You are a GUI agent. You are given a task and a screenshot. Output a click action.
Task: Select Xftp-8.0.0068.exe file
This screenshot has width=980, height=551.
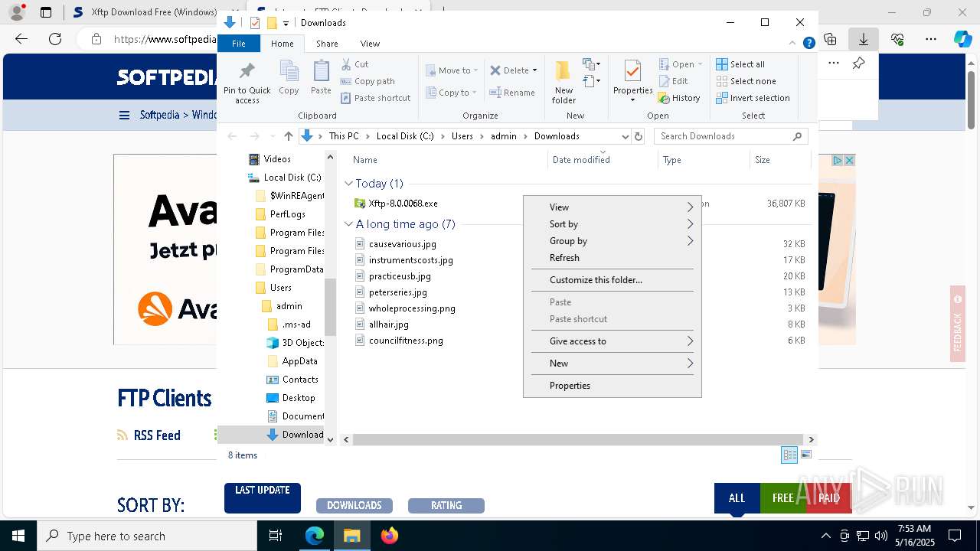coord(403,204)
